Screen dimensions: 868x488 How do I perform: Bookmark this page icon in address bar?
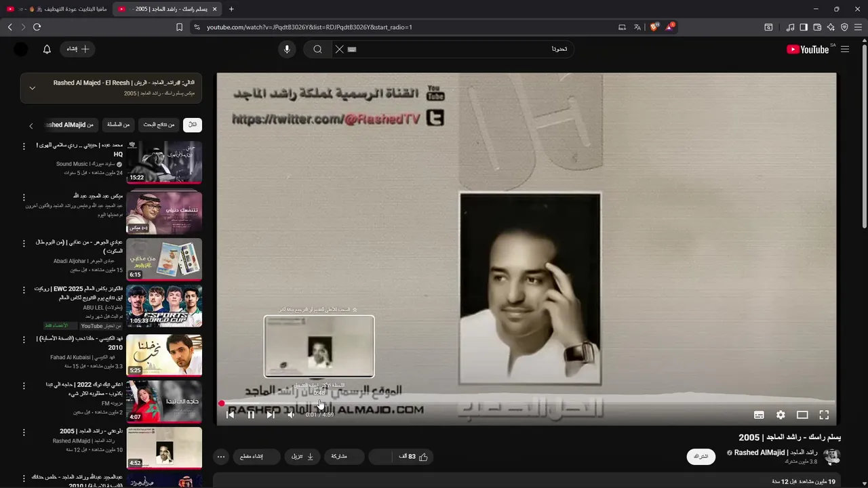(x=179, y=27)
